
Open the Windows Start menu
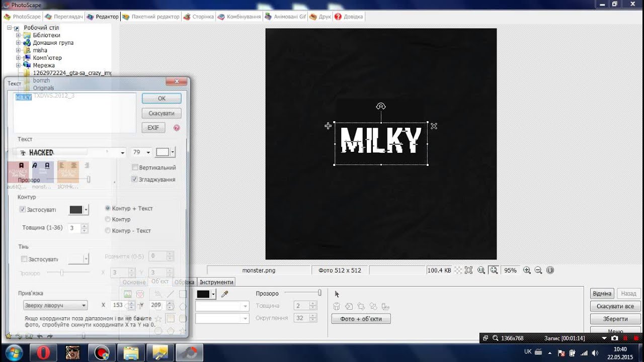14,352
